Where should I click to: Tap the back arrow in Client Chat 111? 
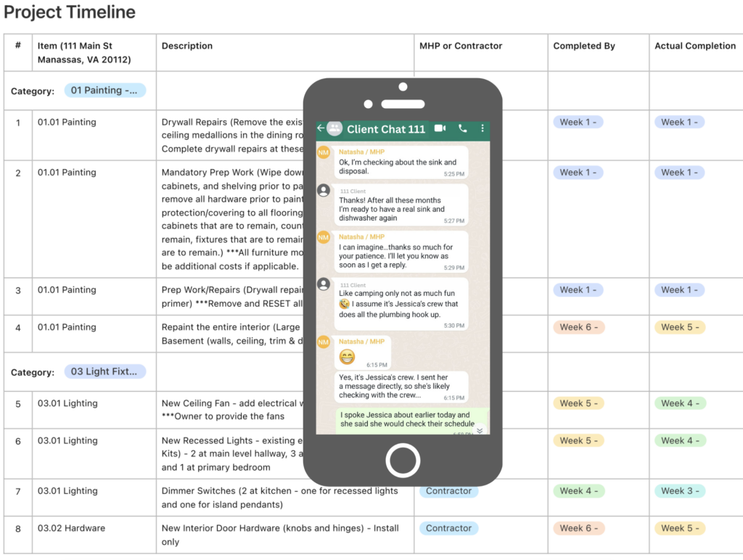pos(321,128)
